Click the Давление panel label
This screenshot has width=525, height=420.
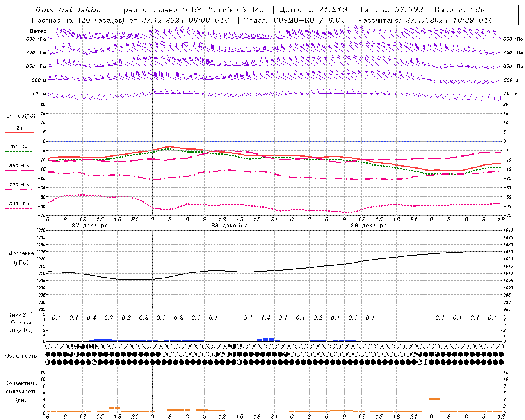(21, 253)
